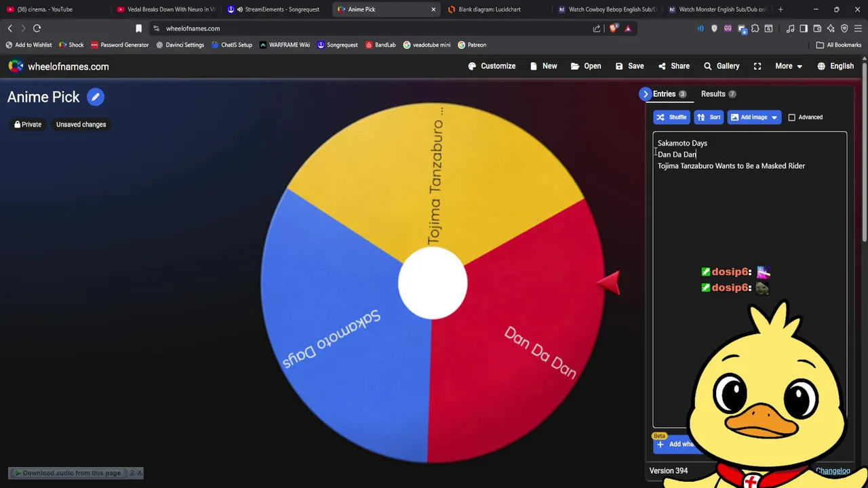
Task: Click the Brave Rewards triangle icon
Action: click(x=628, y=28)
